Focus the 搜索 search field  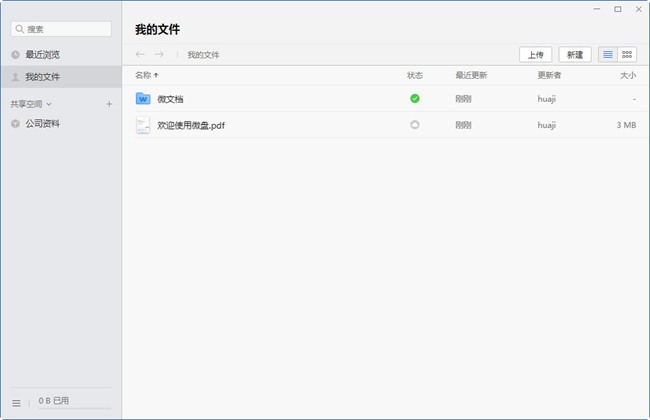pos(61,29)
